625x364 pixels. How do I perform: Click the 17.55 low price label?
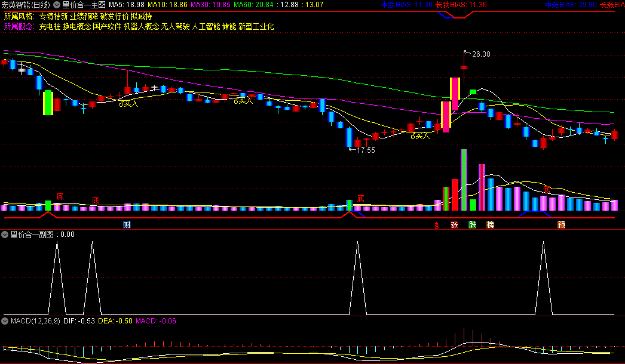coord(366,150)
